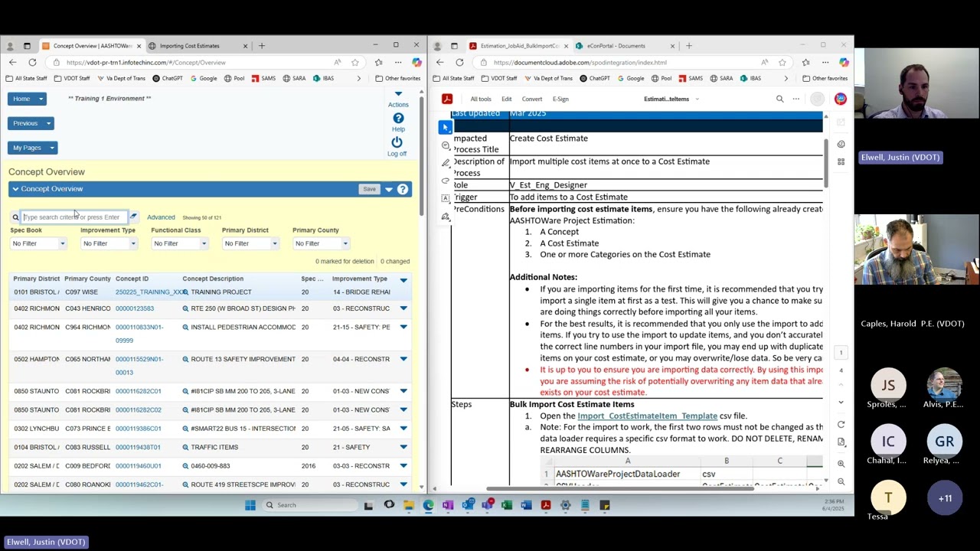Open the Primary County filter dropdown
Screen dimensions: 980x551
pos(321,243)
